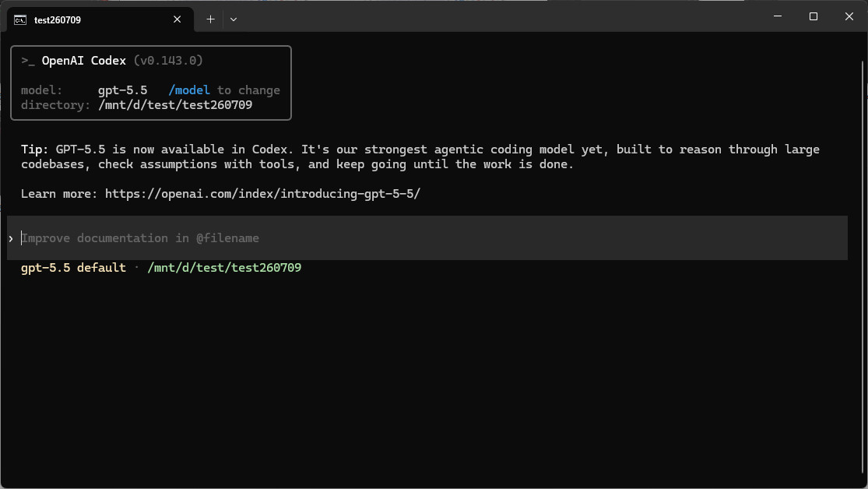Select the test260709 tab title
The height and width of the screenshot is (489, 868).
[x=58, y=20]
